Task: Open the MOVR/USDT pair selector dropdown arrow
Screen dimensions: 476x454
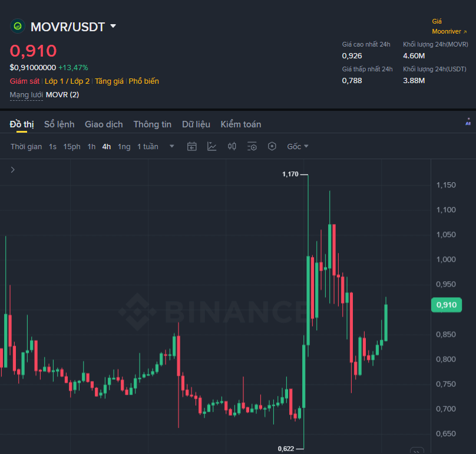Action: (x=113, y=26)
